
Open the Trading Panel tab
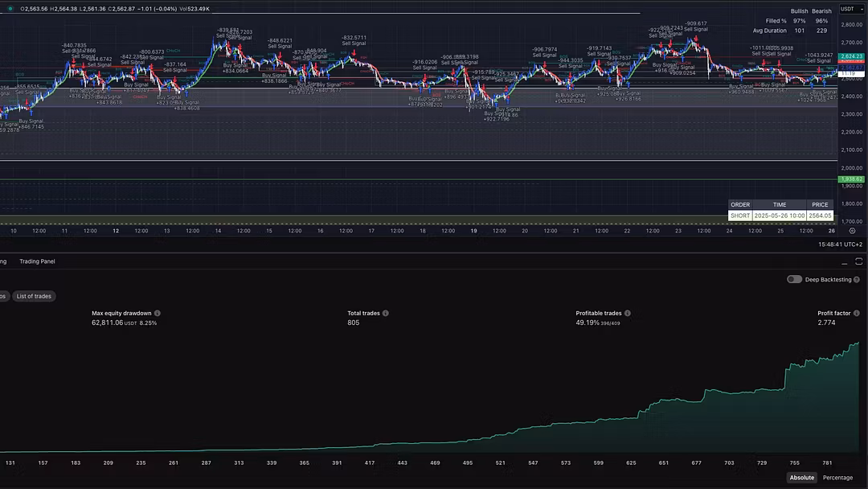37,261
